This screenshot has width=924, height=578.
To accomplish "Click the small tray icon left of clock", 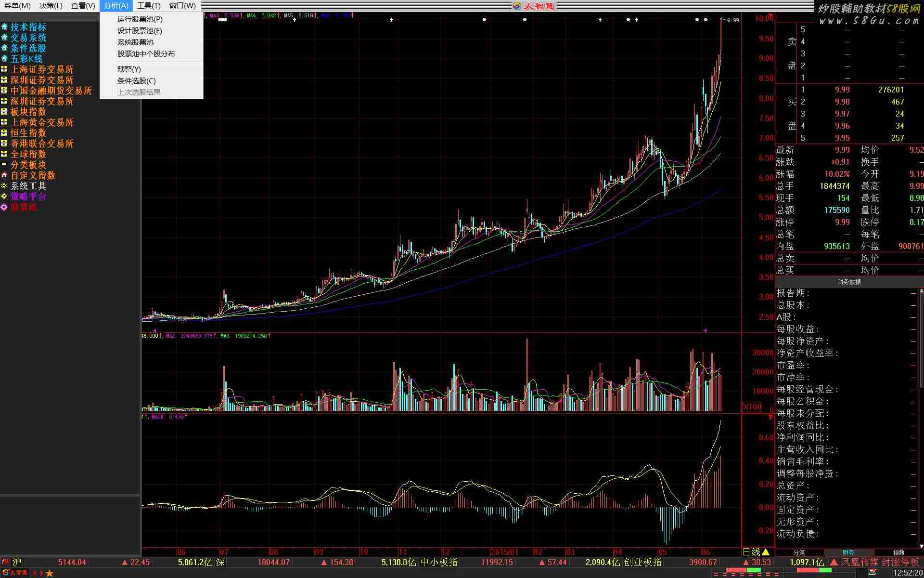I will coord(872,573).
